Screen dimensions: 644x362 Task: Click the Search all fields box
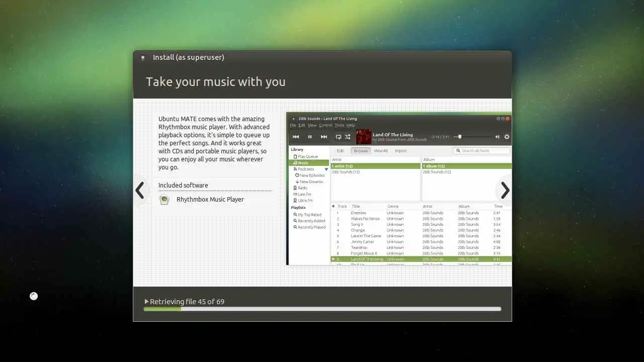[481, 151]
